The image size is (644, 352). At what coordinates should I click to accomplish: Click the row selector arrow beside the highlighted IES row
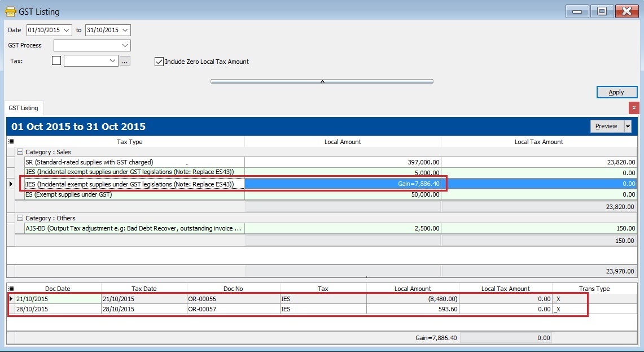10,184
